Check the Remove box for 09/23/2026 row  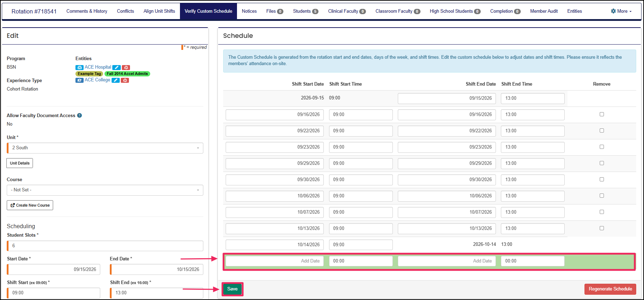click(x=601, y=147)
